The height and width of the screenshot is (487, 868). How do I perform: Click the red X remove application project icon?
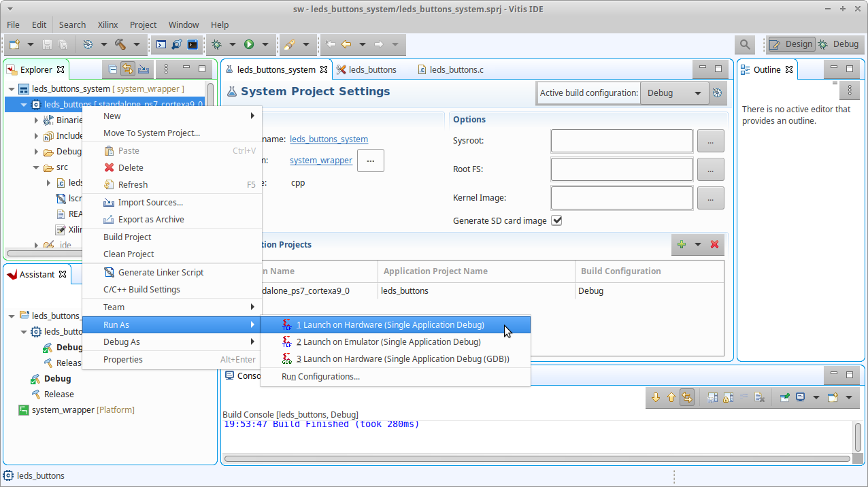pos(714,245)
